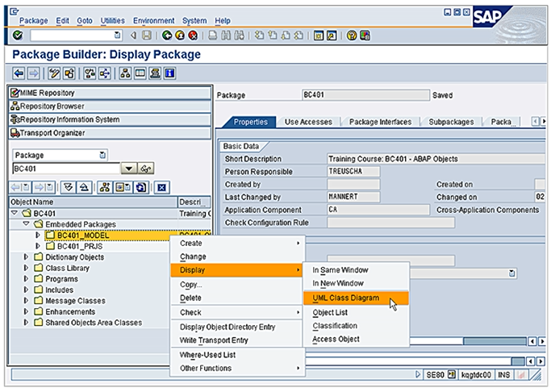Open the Use Accesses tab
Viewport: 551px width, 392px height.
click(x=308, y=122)
